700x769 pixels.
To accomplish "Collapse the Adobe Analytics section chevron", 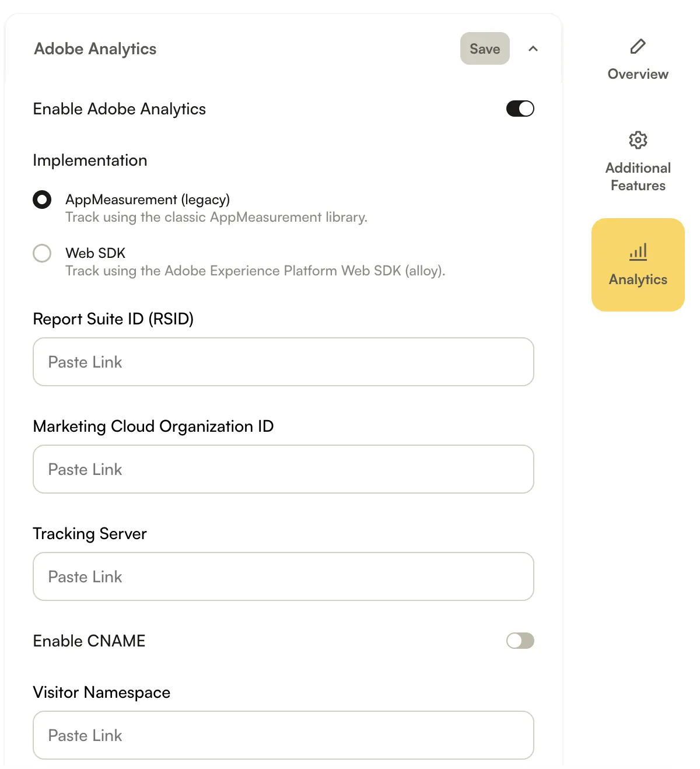I will click(x=533, y=48).
